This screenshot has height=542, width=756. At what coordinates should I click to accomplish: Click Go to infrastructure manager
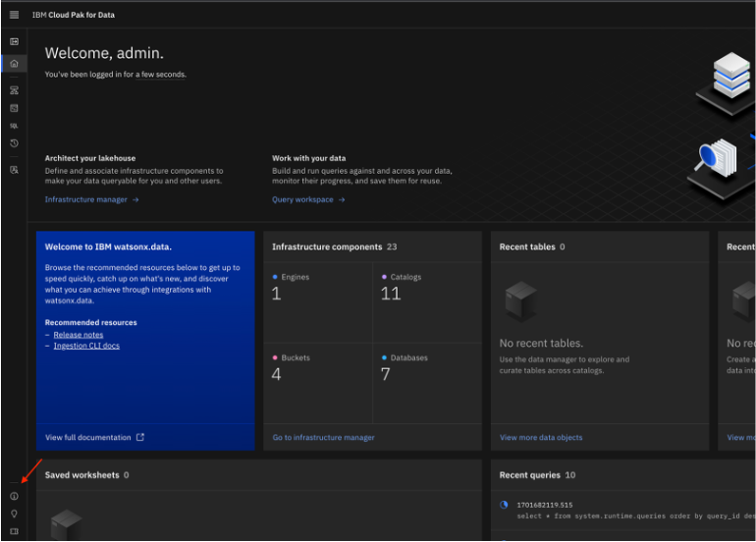click(323, 437)
